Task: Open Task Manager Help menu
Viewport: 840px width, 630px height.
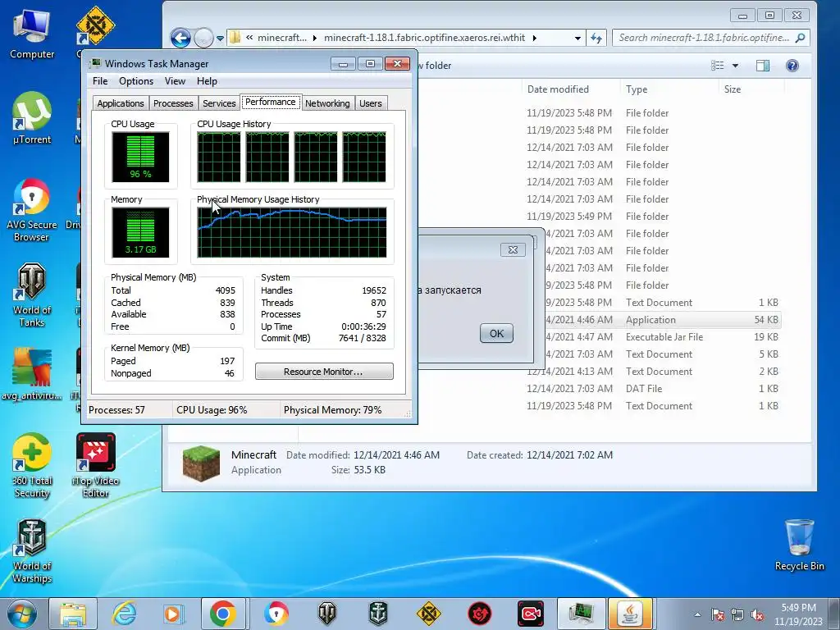Action: [207, 81]
